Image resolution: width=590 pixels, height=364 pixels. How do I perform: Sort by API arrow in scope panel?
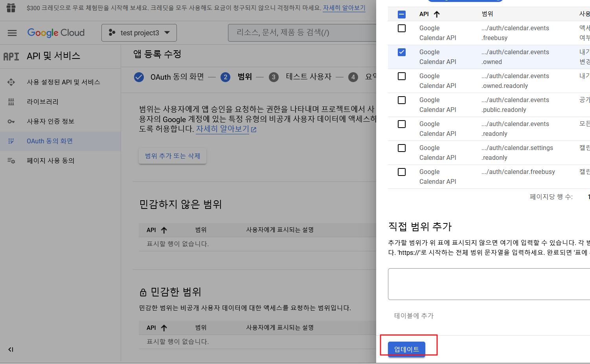pos(437,14)
